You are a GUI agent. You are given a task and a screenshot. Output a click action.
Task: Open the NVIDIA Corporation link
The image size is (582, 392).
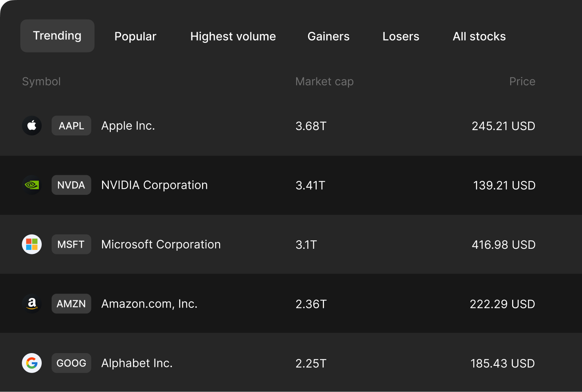click(154, 185)
